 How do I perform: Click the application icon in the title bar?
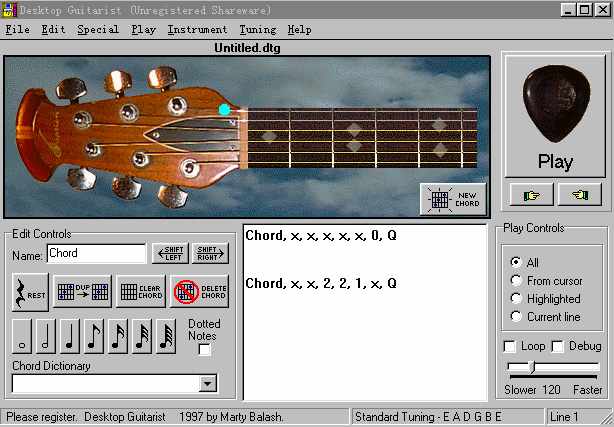(9, 10)
